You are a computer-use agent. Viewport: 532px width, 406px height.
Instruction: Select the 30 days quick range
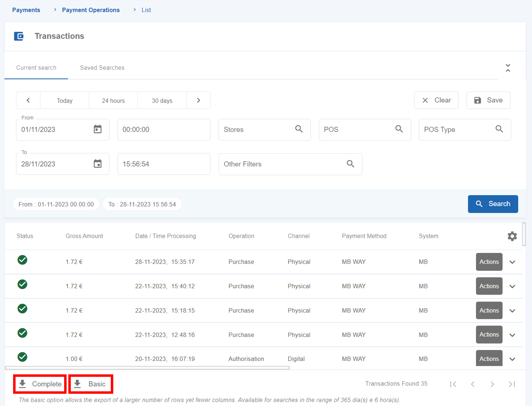[x=162, y=100]
